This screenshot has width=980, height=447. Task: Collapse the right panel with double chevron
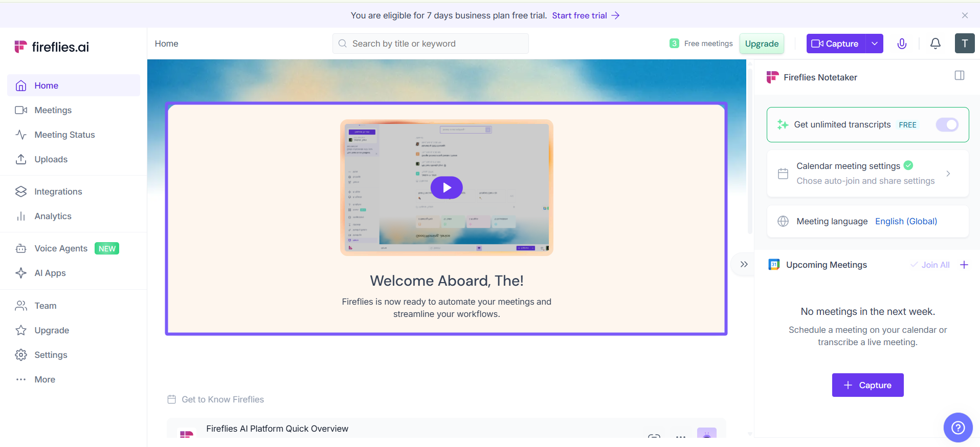[744, 264]
